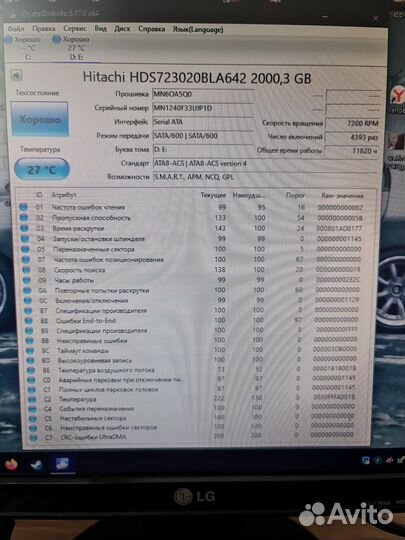Open the Диск menu
Image resolution: width=405 pixels, height=540 pixels.
(122, 29)
